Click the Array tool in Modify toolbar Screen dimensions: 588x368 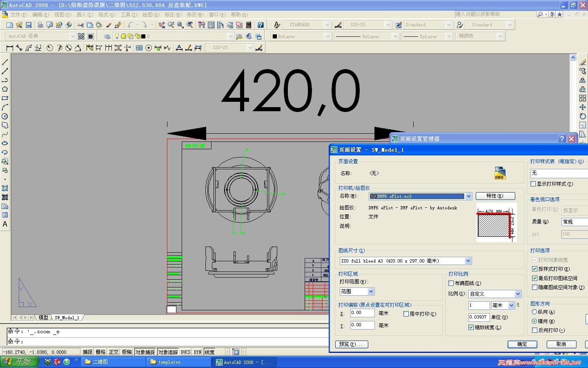(x=583, y=98)
